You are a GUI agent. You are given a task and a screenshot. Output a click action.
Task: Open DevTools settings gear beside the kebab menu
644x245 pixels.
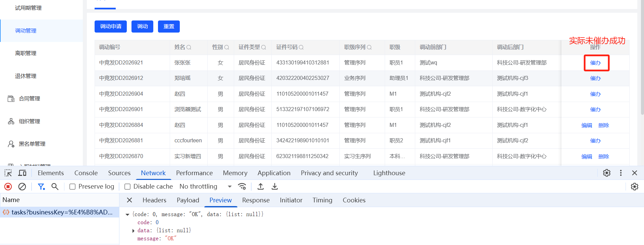pyautogui.click(x=607, y=173)
